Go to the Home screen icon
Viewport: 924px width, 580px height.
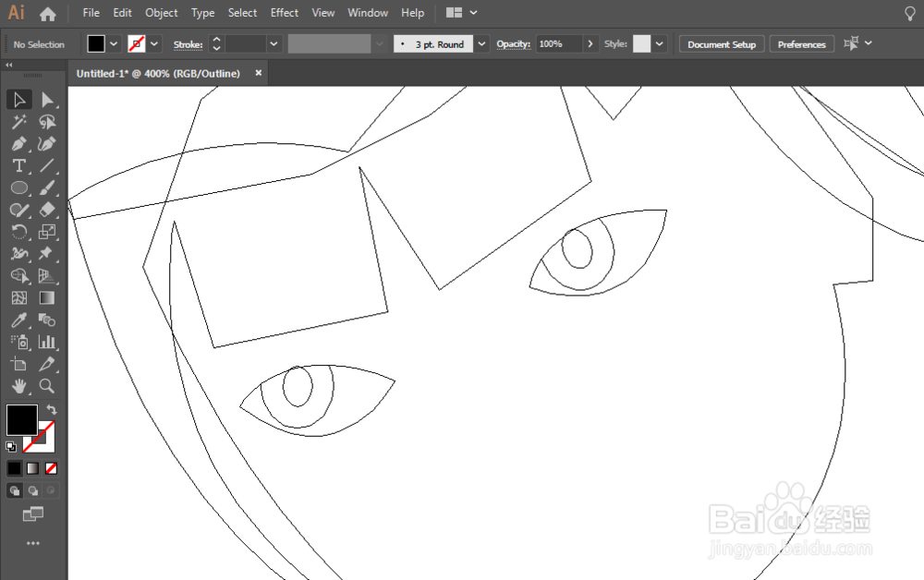48,14
